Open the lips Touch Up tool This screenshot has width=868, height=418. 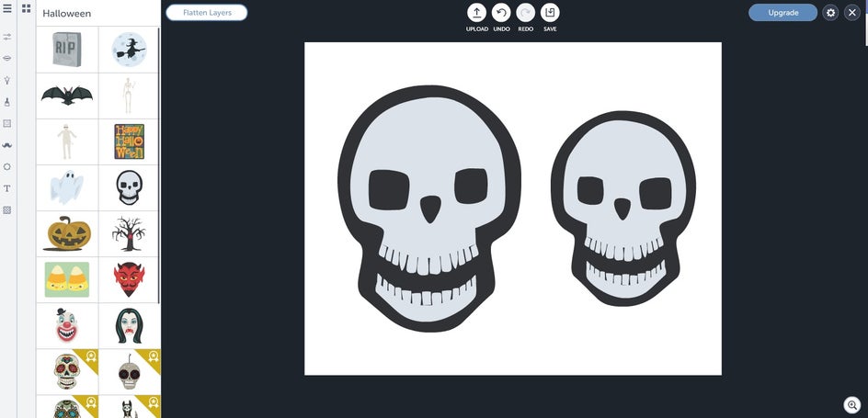[7, 58]
